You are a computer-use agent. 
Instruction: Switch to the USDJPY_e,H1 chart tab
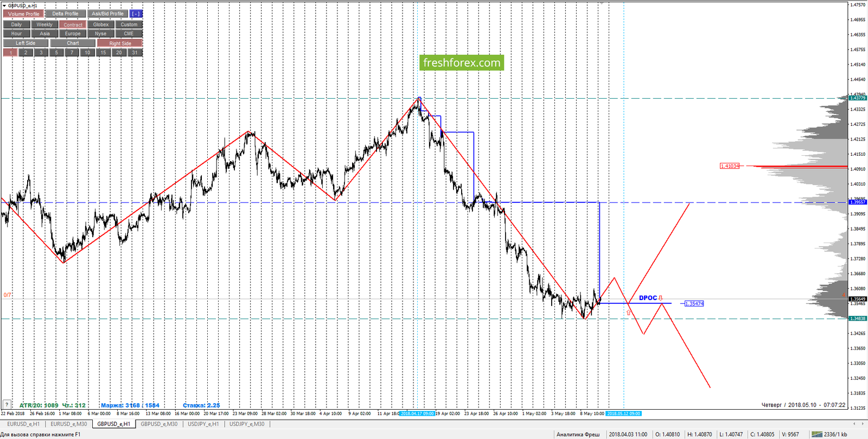tap(203, 424)
